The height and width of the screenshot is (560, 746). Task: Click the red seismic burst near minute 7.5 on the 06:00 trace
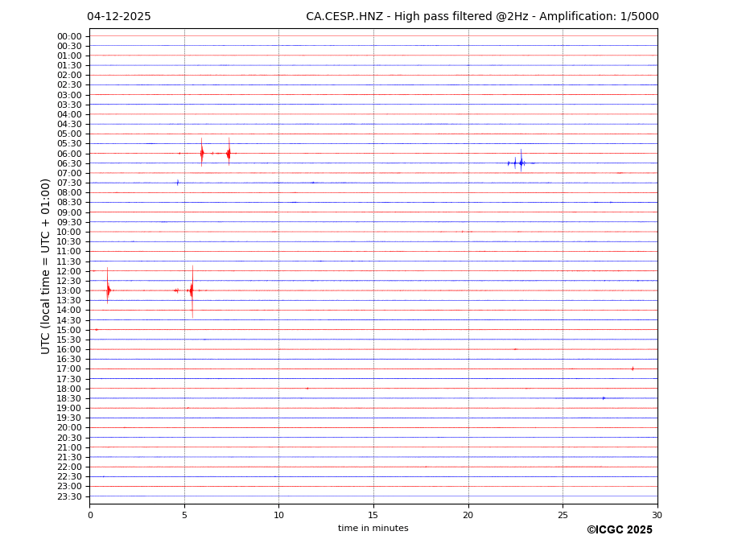tap(229, 153)
